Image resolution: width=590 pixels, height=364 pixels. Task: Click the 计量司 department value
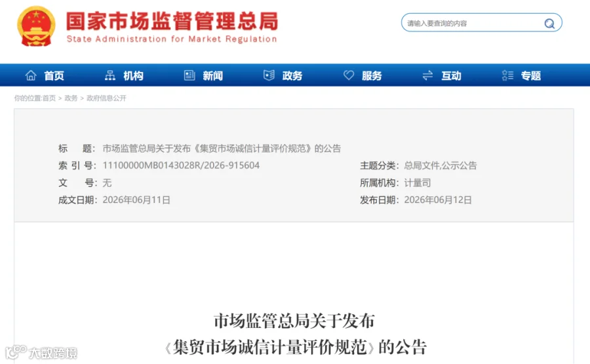(418, 183)
